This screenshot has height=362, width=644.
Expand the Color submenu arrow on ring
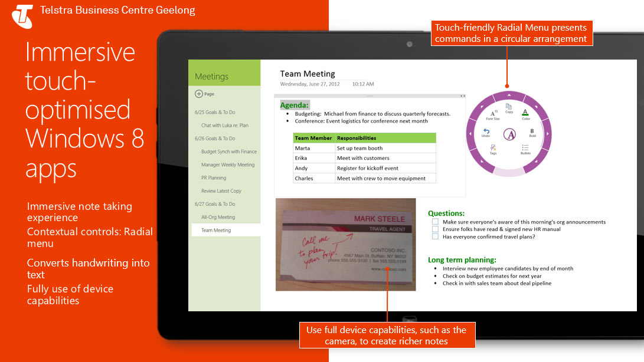tap(537, 107)
